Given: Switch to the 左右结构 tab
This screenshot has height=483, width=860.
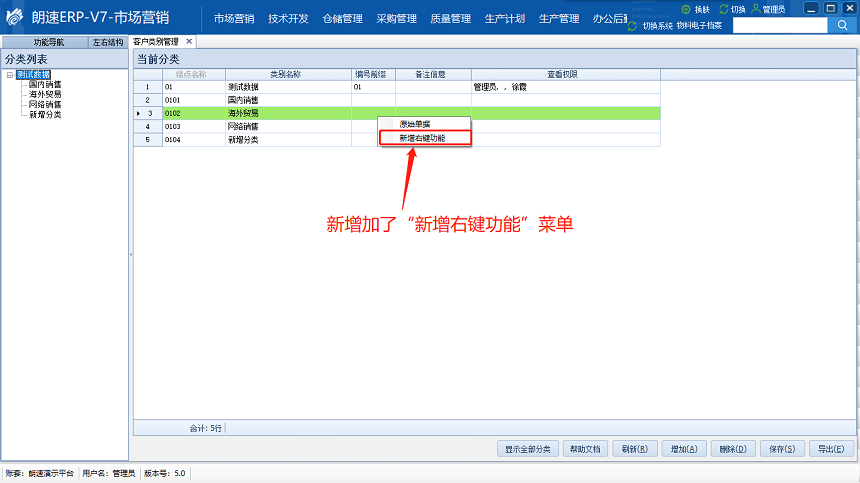Looking at the screenshot, I should 108,43.
